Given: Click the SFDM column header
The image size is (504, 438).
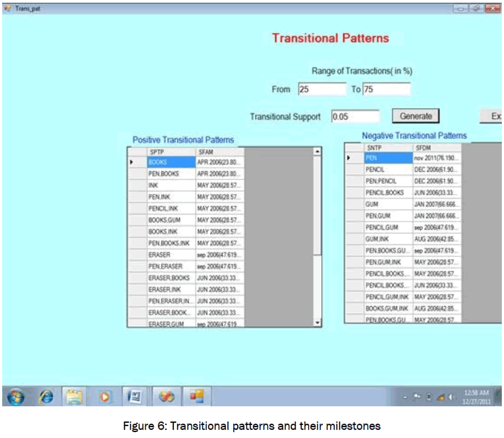Looking at the screenshot, I should 437,148.
